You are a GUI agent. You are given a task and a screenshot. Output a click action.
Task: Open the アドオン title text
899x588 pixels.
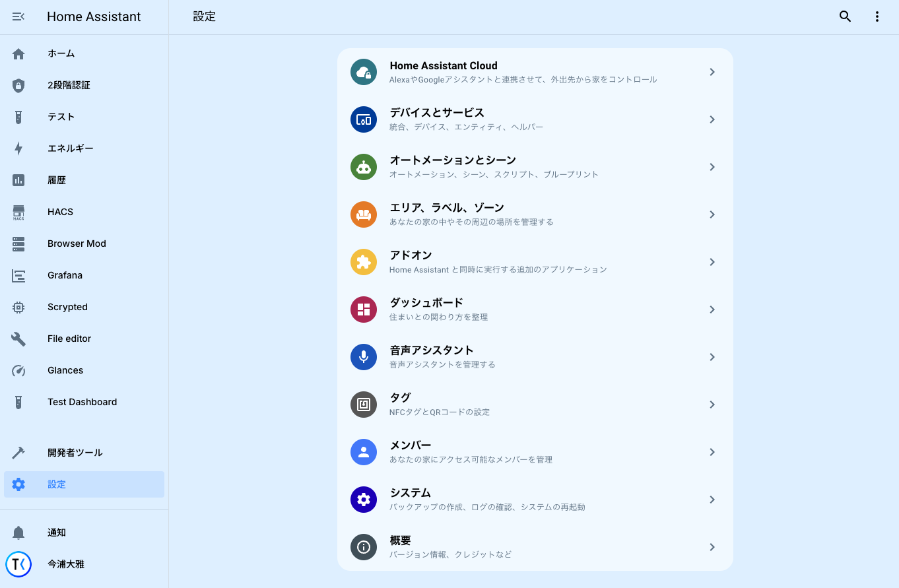tap(411, 255)
